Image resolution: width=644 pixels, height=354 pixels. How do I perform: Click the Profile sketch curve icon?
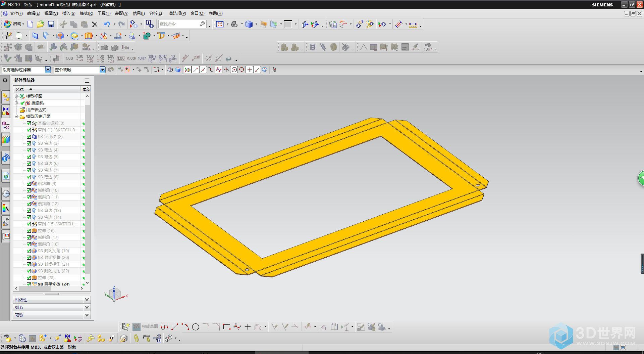tap(164, 327)
